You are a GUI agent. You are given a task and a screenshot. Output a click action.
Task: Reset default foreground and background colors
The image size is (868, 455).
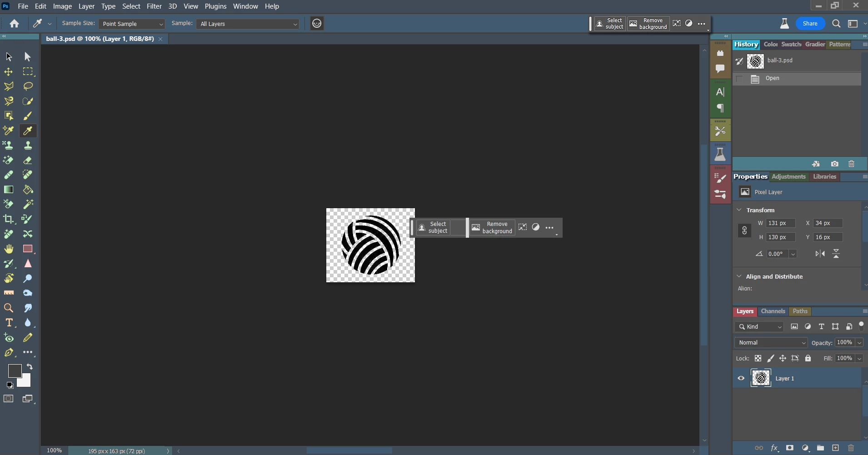pos(10,385)
